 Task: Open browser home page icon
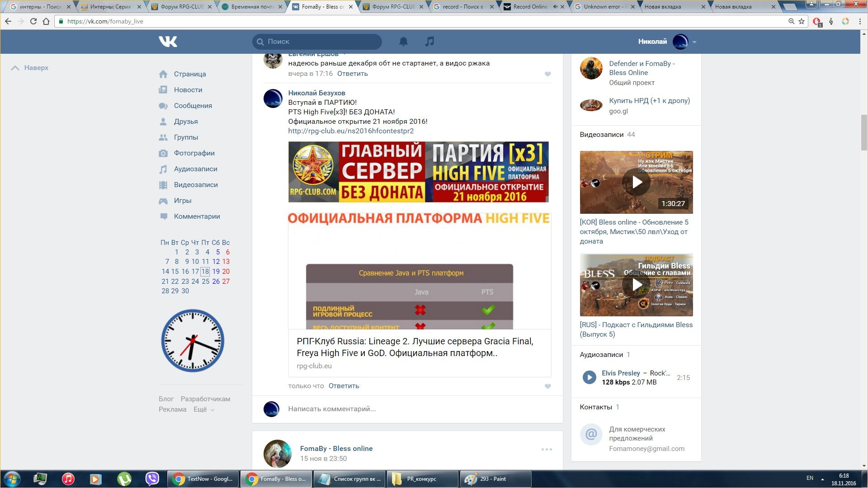(x=46, y=21)
